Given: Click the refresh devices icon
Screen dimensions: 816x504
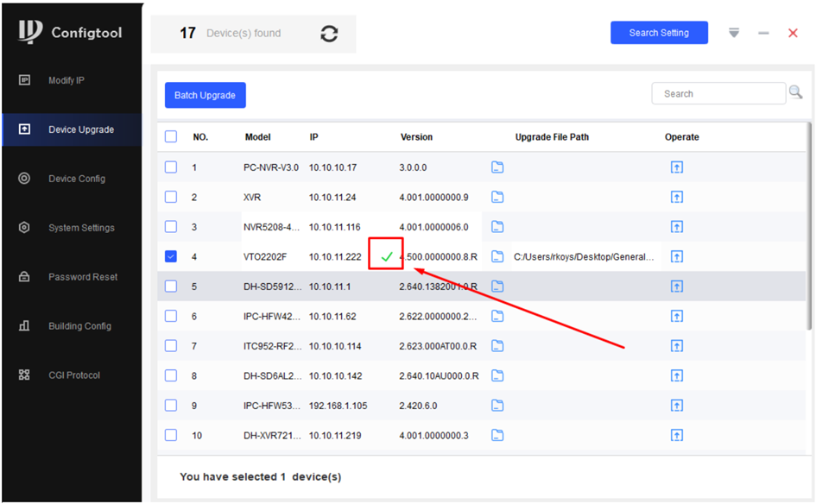Looking at the screenshot, I should (329, 34).
